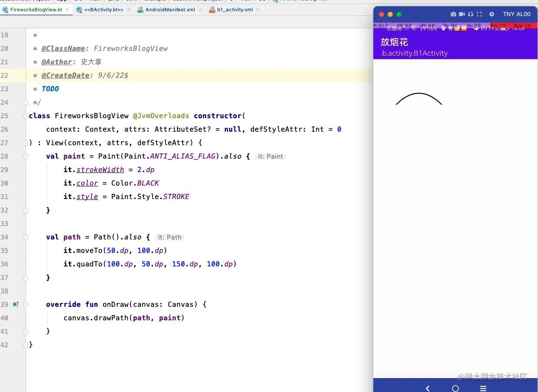The width and height of the screenshot is (538, 392).
Task: Close the FireworksBlogView.kt tab
Action: click(67, 10)
